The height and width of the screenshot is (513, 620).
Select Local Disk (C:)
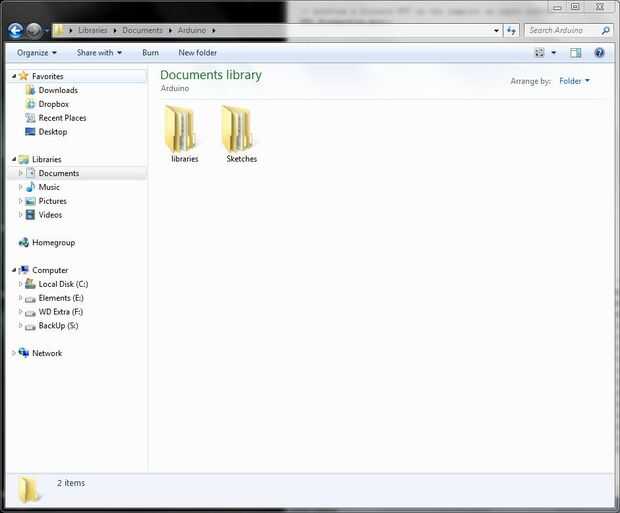point(63,284)
